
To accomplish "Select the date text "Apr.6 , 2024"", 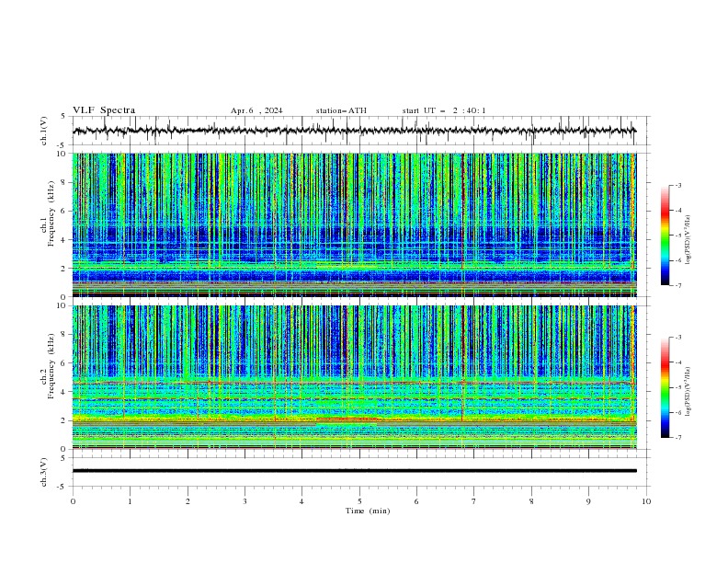I will tap(256, 110).
